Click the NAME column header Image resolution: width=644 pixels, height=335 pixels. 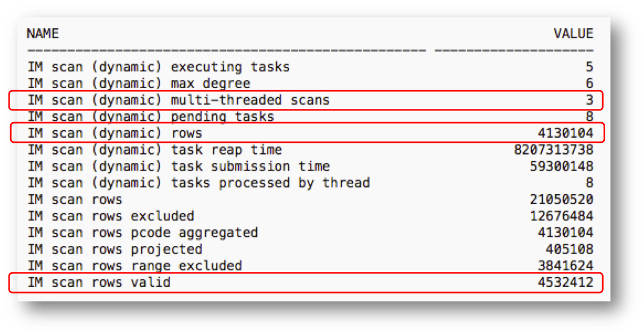[42, 34]
